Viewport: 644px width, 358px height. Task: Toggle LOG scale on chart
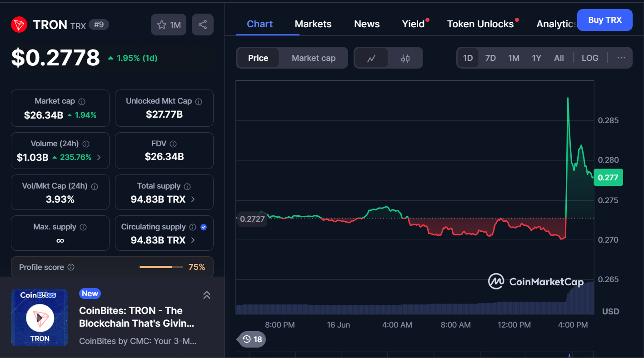(x=590, y=58)
